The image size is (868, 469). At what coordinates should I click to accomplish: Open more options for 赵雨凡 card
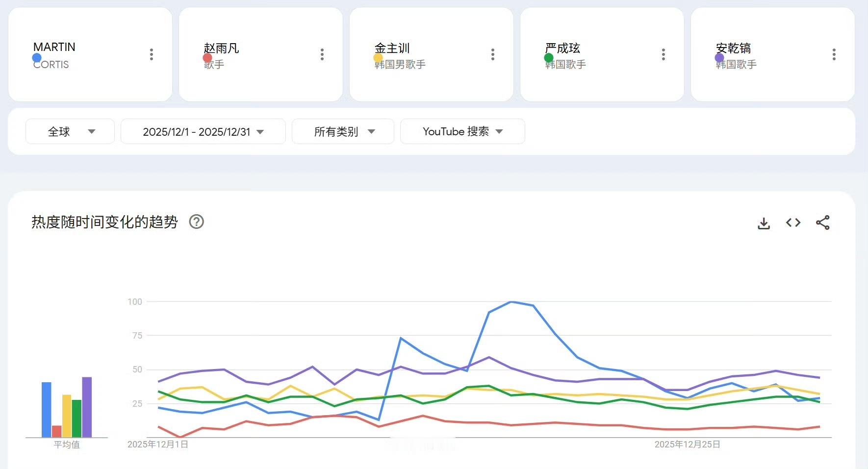(322, 54)
